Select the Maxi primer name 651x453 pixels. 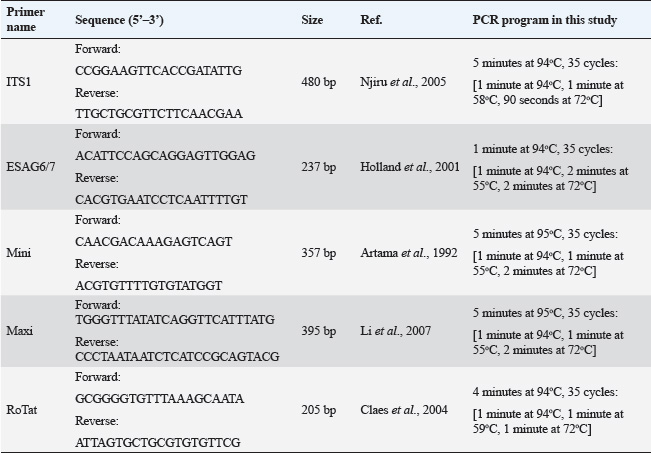20,331
